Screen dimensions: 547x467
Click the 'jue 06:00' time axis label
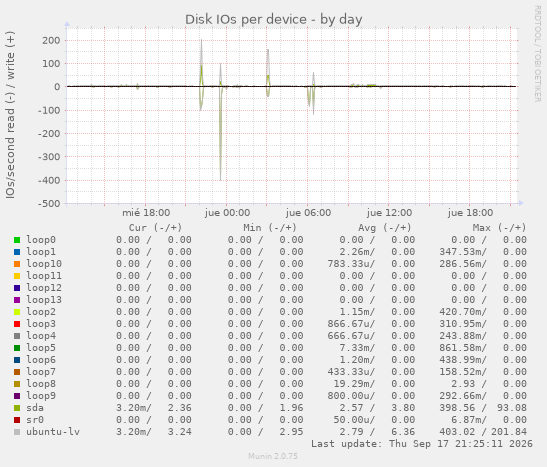coord(308,213)
